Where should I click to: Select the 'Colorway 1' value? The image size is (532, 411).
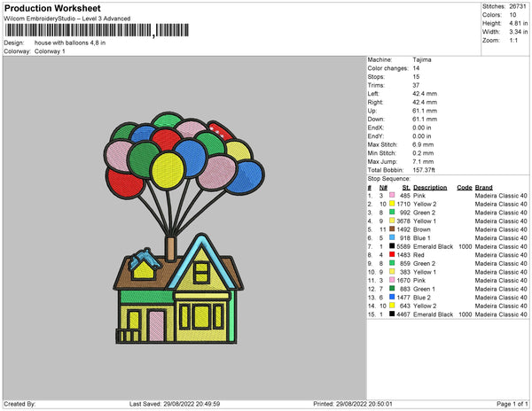point(50,51)
